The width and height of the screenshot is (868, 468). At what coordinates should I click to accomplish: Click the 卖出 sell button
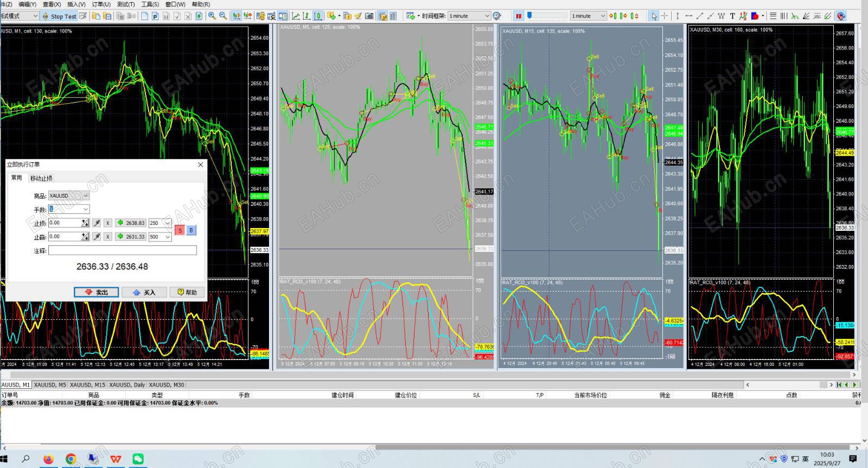coord(96,292)
